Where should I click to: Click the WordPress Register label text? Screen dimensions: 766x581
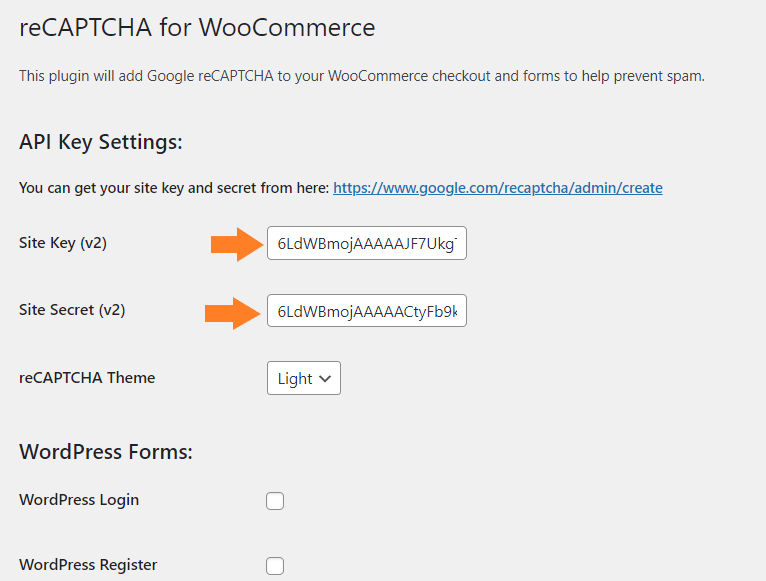point(88,565)
